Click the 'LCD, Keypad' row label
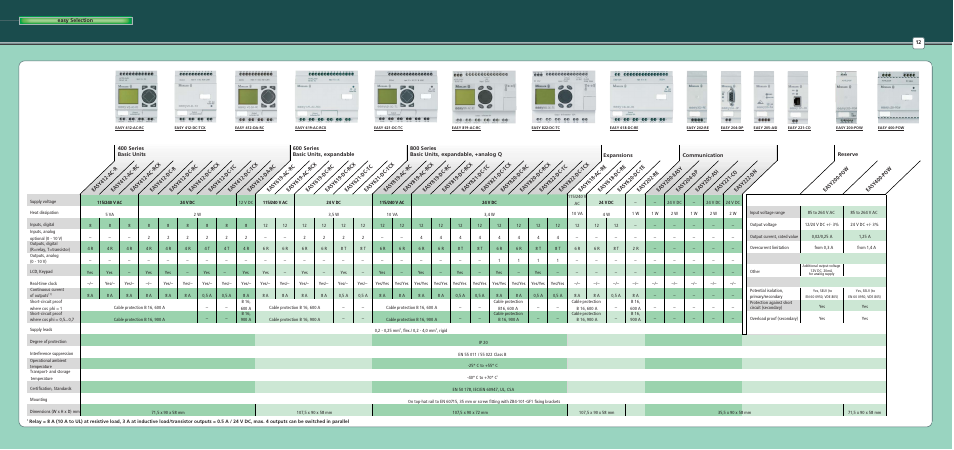This screenshot has width=954, height=450. 41,272
